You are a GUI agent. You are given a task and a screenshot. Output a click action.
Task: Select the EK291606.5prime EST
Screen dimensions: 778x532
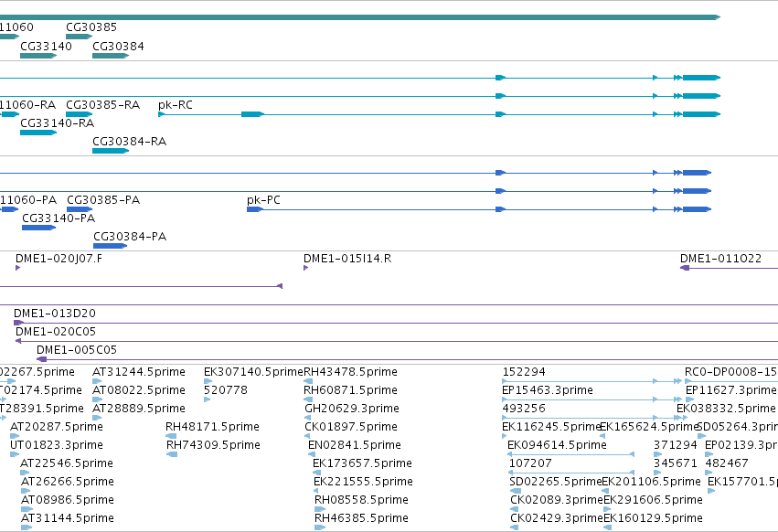click(607, 509)
